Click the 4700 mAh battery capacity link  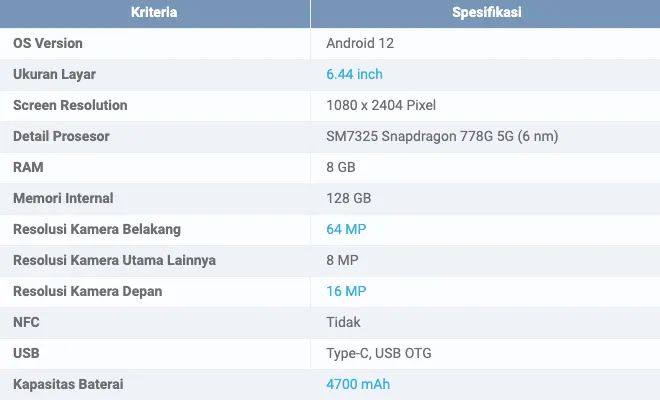point(358,384)
